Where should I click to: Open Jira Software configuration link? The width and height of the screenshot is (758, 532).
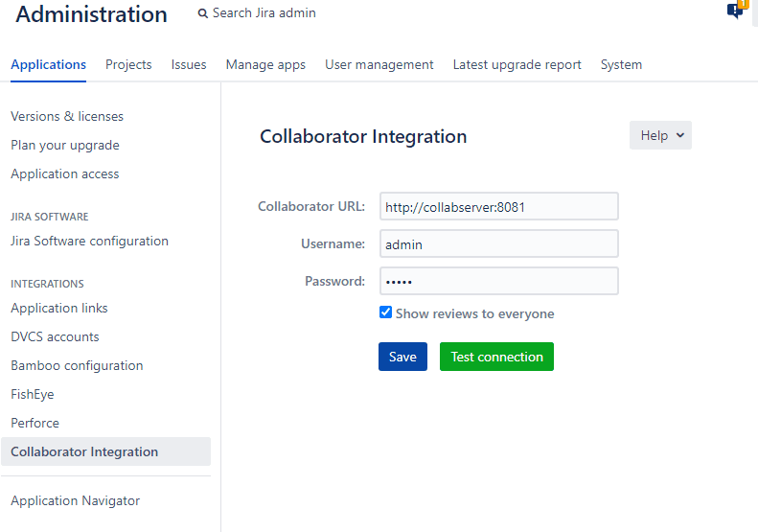tap(89, 241)
